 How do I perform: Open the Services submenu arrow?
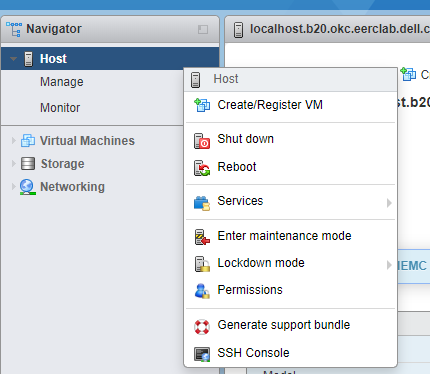point(389,203)
